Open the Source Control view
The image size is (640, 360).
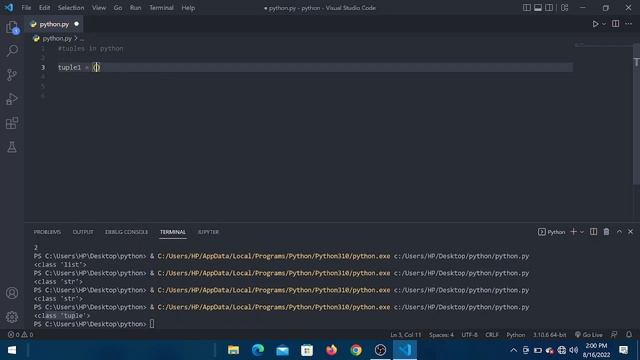pos(12,75)
